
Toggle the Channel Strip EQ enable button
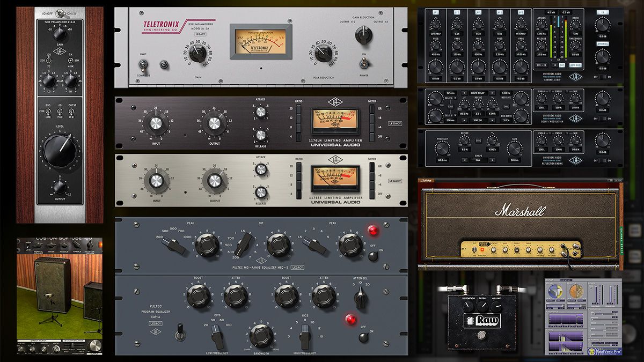click(x=602, y=12)
